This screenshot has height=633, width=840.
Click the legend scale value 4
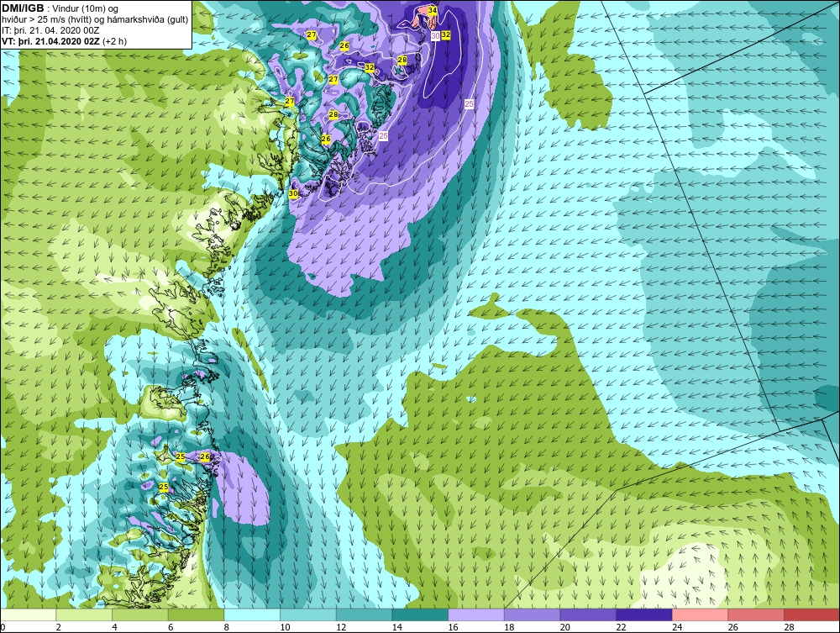point(114,627)
